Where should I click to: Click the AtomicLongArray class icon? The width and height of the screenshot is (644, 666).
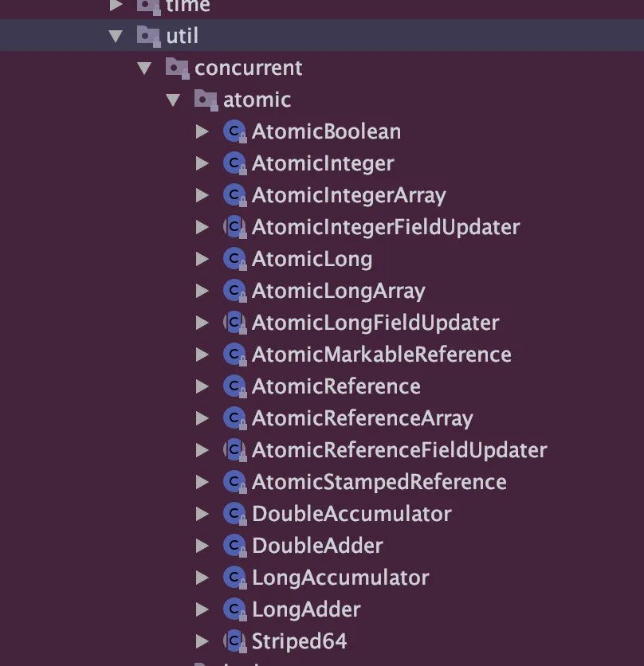234,291
